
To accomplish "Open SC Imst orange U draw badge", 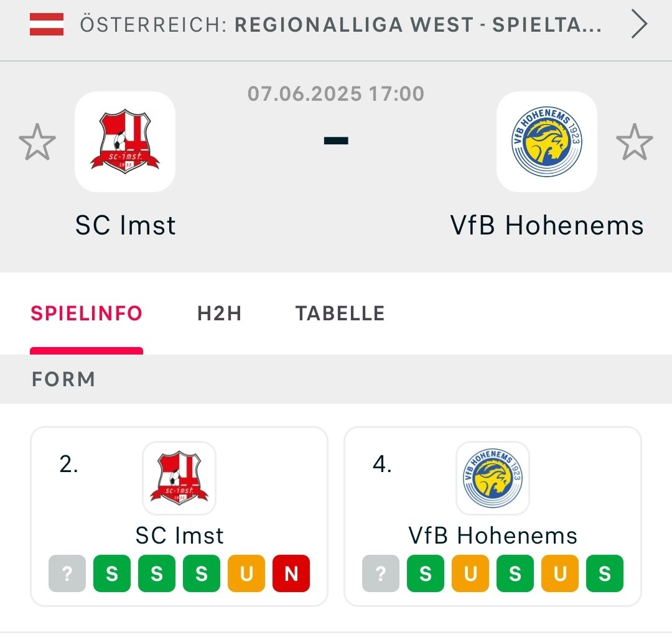I will [246, 573].
